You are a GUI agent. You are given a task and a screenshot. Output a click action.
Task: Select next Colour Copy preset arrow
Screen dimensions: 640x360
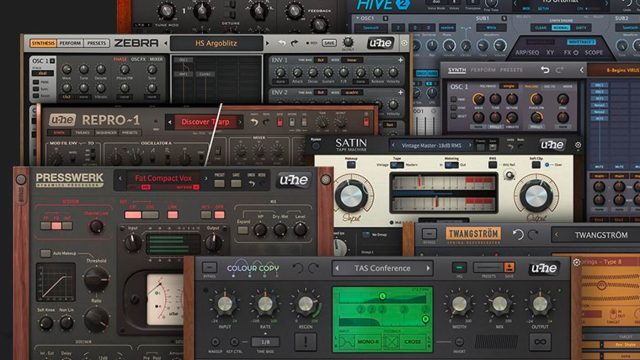(428, 268)
